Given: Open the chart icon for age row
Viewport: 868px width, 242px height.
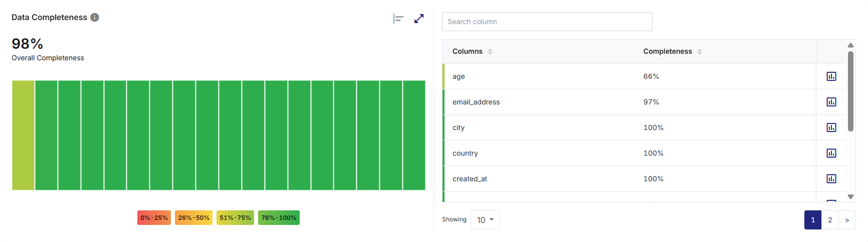Looking at the screenshot, I should 831,76.
